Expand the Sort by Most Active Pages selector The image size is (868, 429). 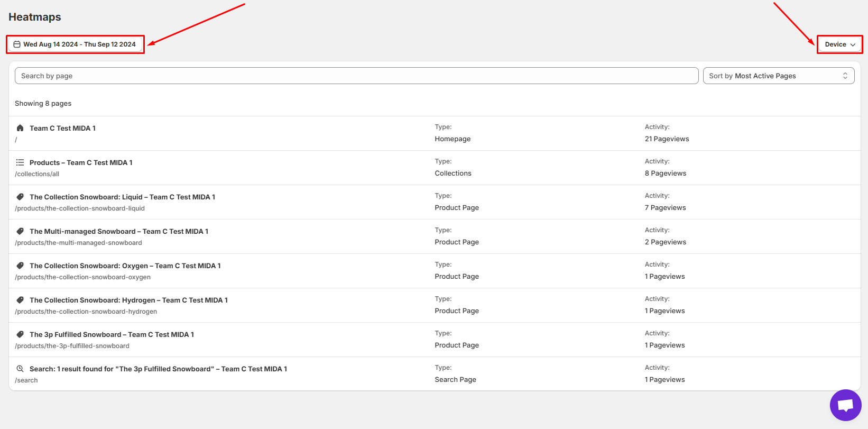[778, 76]
